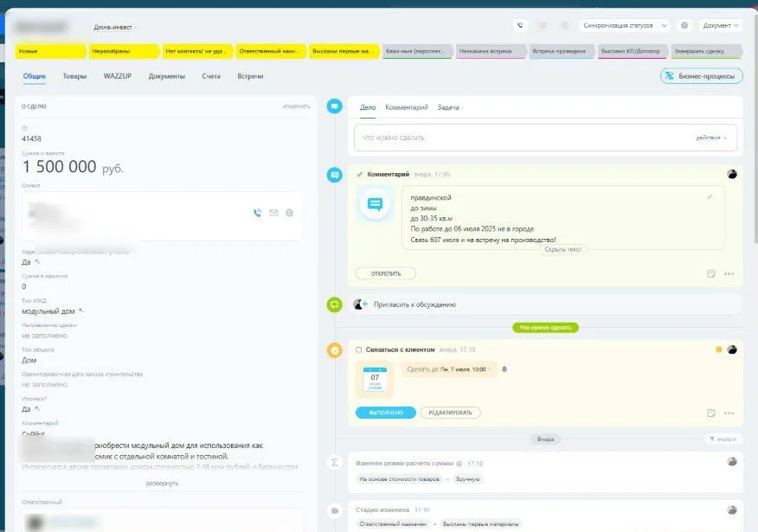Click the модульный дом value
758x532 pixels.
coord(48,311)
